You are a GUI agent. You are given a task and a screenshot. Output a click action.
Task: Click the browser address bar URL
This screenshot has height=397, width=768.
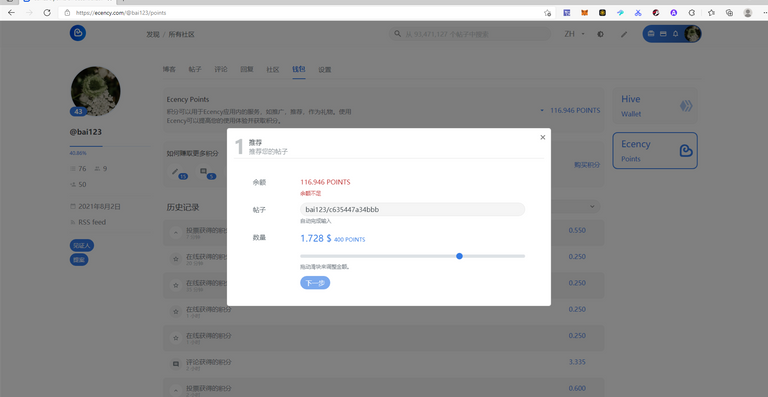(x=121, y=13)
